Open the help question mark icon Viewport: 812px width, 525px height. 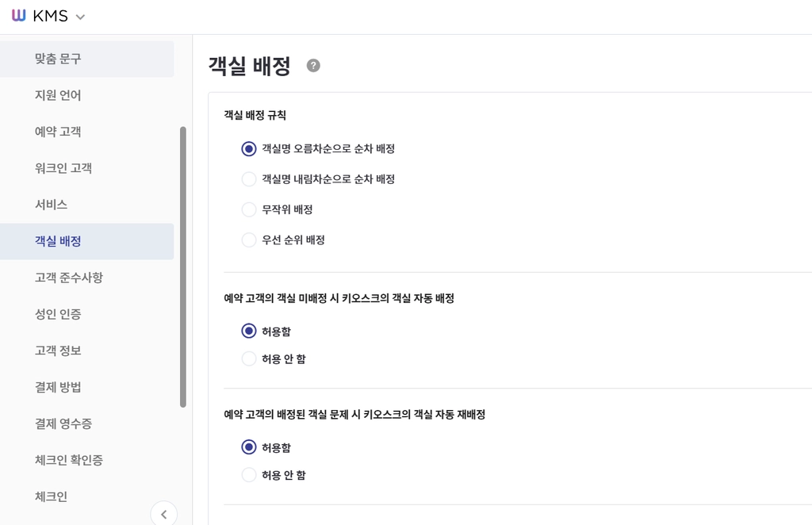click(313, 66)
